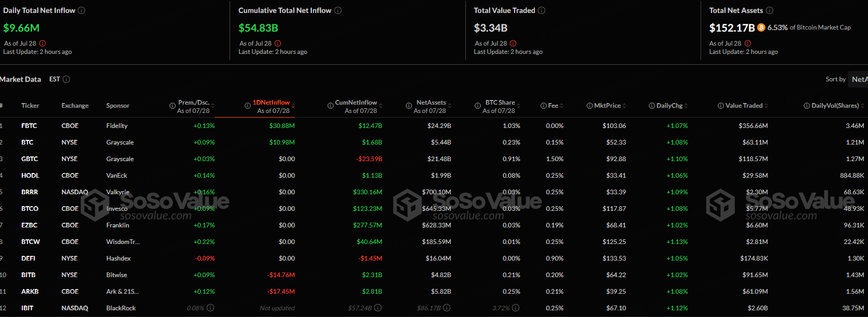Viewport: 868px width, 317px height.
Task: Open the HODL ticker link
Action: (x=30, y=176)
